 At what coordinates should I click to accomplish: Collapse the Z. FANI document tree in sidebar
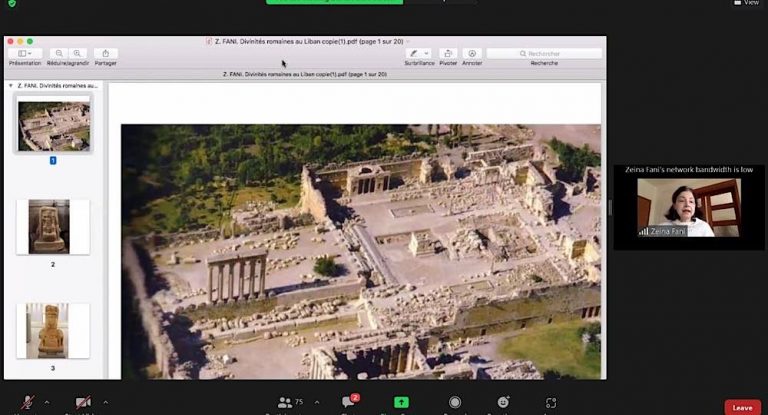pyautogui.click(x=11, y=86)
